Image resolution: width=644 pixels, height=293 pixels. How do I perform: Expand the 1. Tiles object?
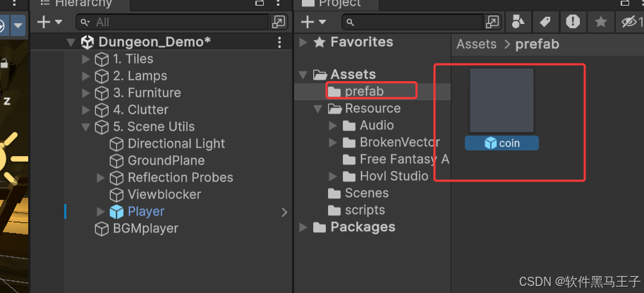click(x=86, y=59)
